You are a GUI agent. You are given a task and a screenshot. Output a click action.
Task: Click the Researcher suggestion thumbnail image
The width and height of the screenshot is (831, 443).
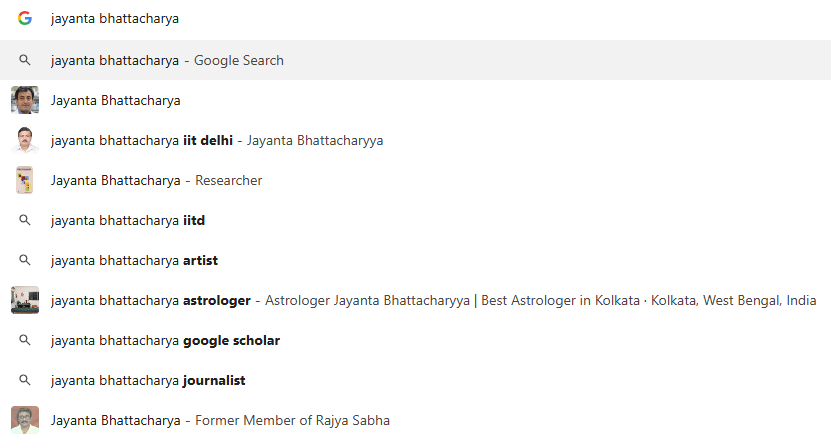25,180
